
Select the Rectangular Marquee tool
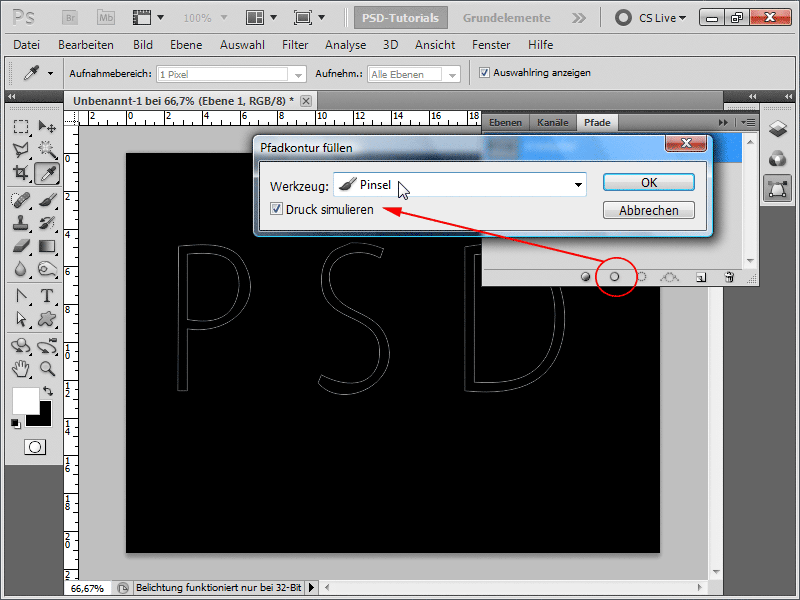click(x=21, y=126)
